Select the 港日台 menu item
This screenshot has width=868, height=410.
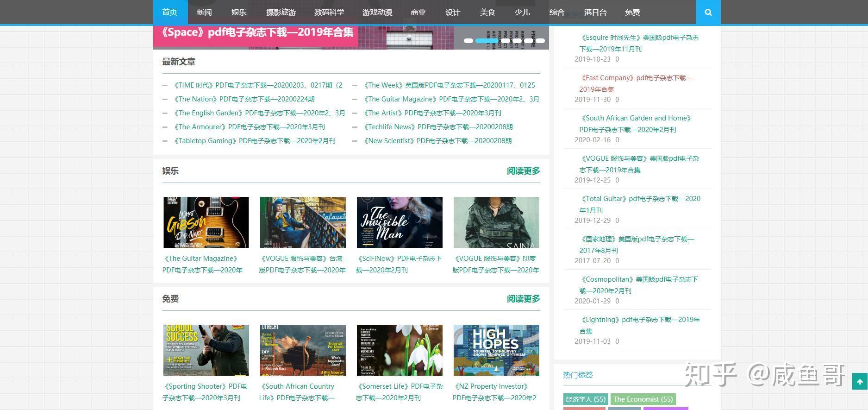(595, 13)
